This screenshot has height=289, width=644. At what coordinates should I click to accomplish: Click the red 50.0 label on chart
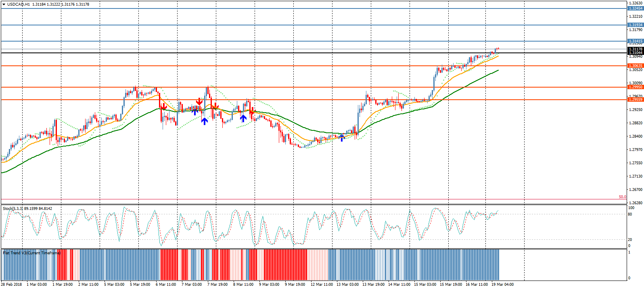622,197
